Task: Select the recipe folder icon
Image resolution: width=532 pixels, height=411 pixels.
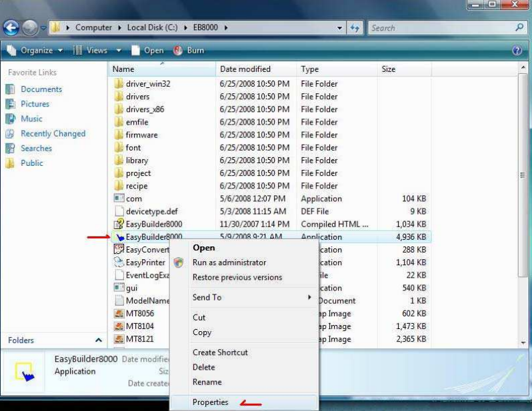Action: (x=119, y=186)
